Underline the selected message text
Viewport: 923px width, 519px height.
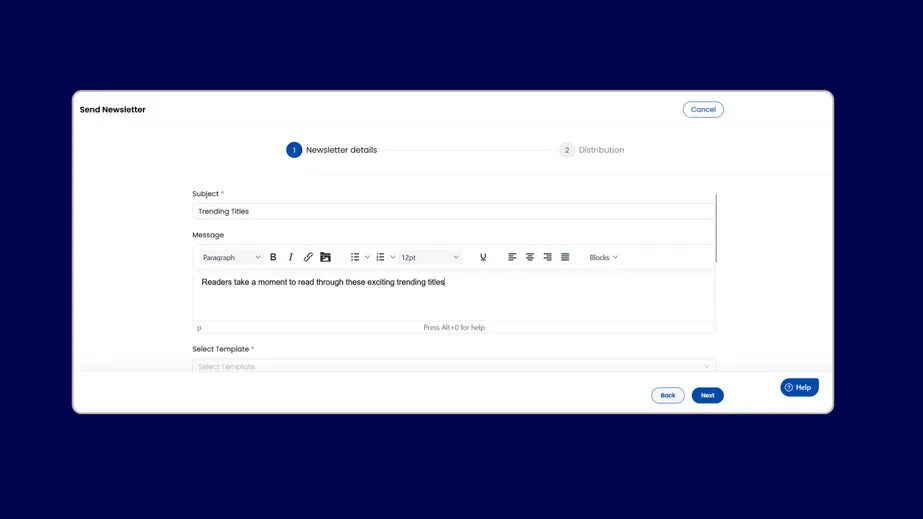(483, 257)
